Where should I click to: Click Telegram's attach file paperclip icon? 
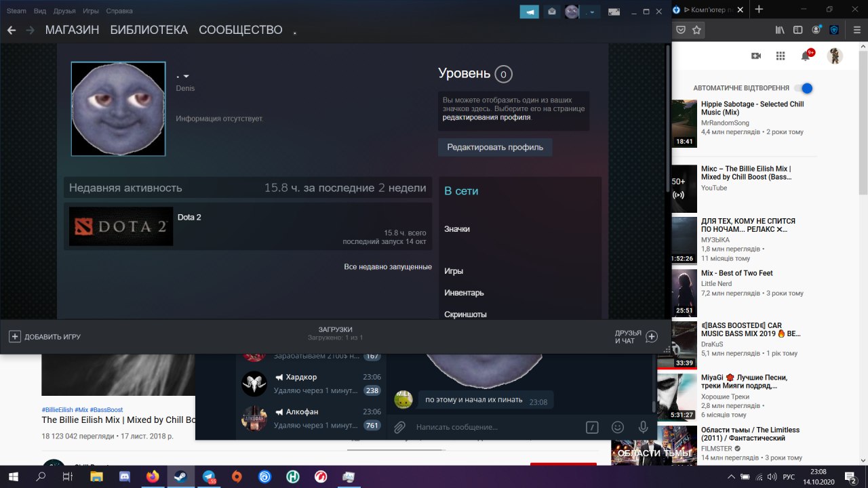tap(400, 427)
